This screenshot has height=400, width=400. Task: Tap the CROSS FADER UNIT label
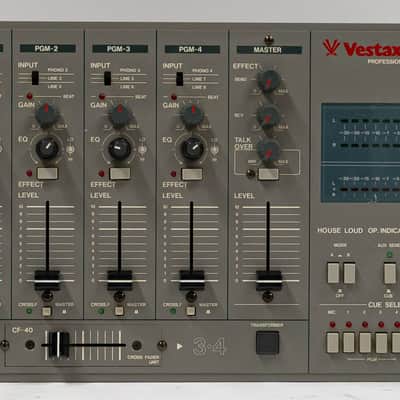tap(143, 359)
